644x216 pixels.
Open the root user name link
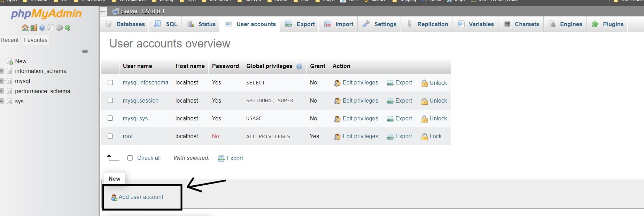pos(128,136)
